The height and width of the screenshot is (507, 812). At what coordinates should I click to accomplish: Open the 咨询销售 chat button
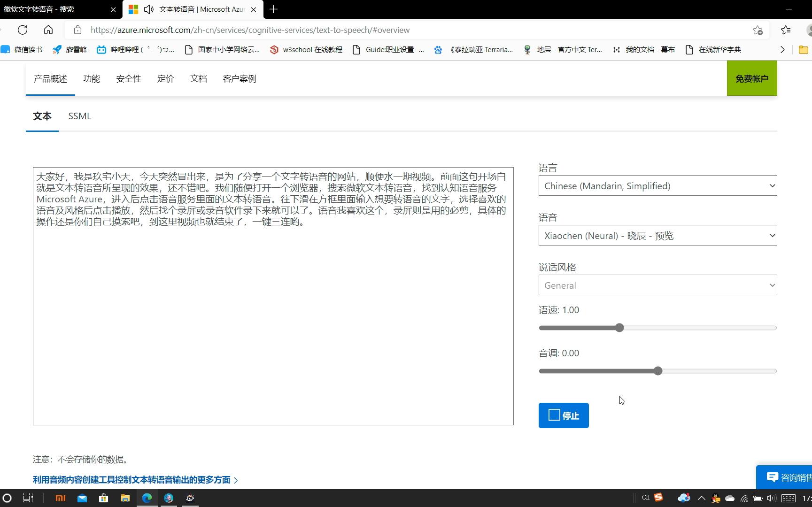[784, 477]
